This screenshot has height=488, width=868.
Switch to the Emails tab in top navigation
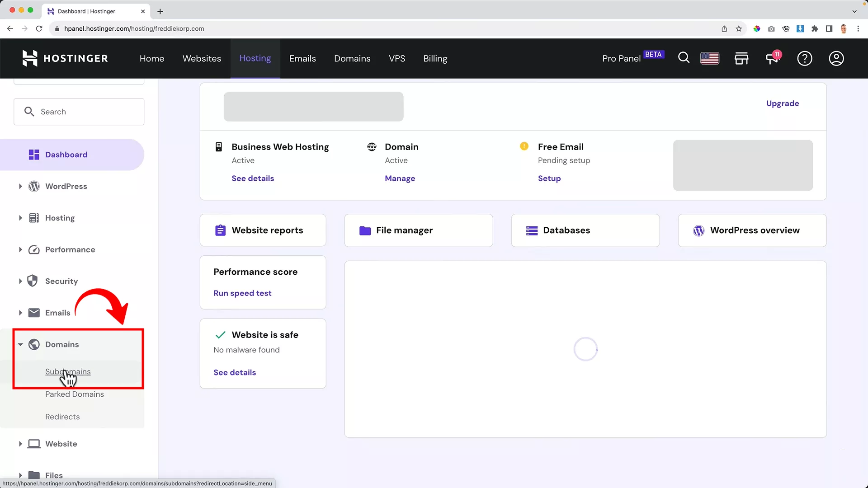click(302, 58)
